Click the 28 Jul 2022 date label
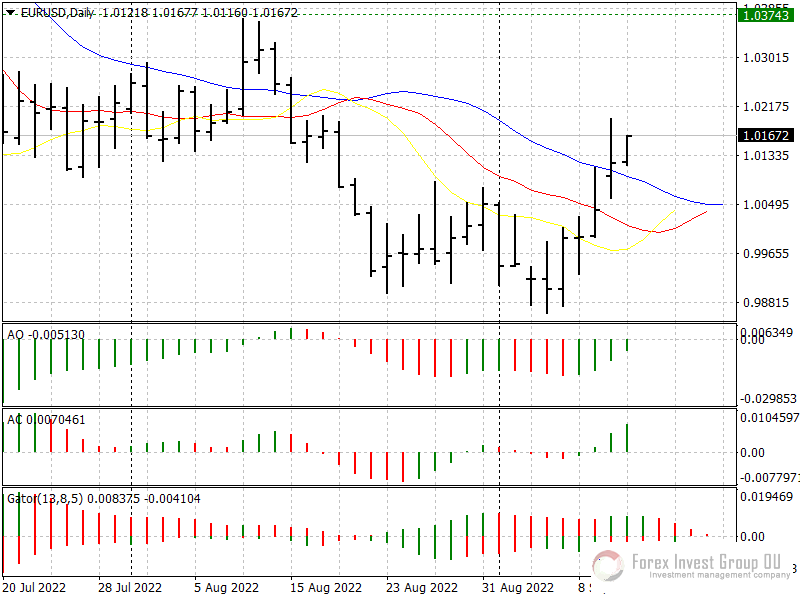The image size is (800, 600). point(130,587)
